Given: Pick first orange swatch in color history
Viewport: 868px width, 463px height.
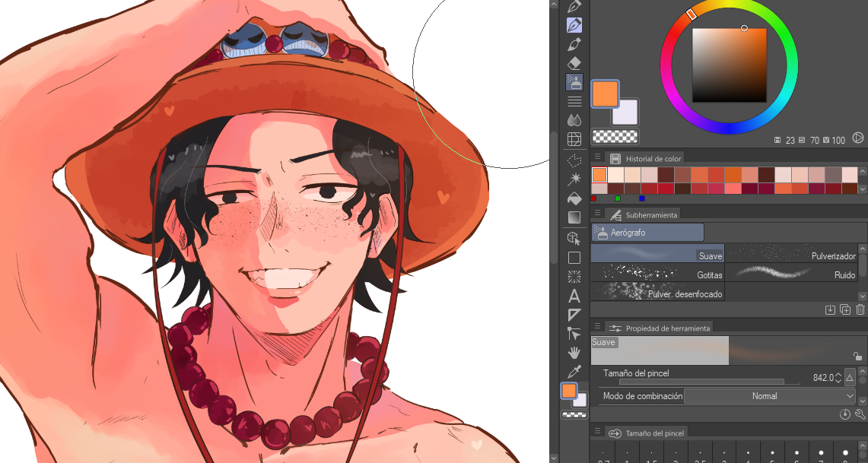Looking at the screenshot, I should point(599,175).
